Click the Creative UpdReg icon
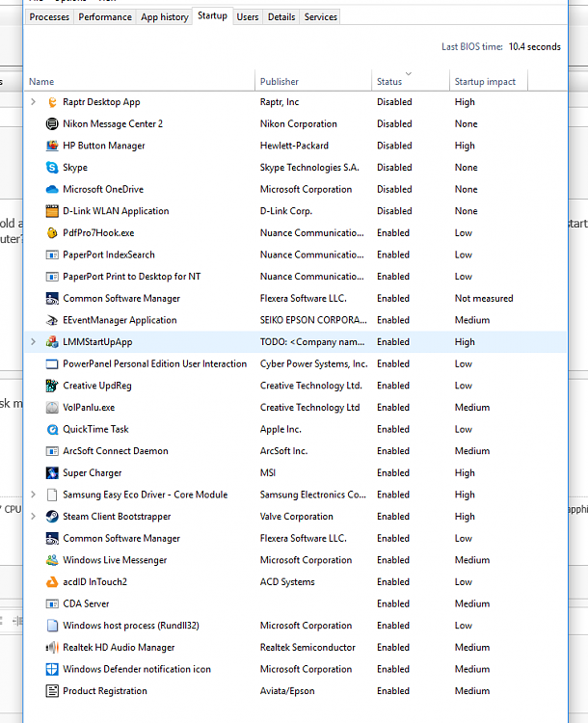588x723 pixels. coord(52,386)
